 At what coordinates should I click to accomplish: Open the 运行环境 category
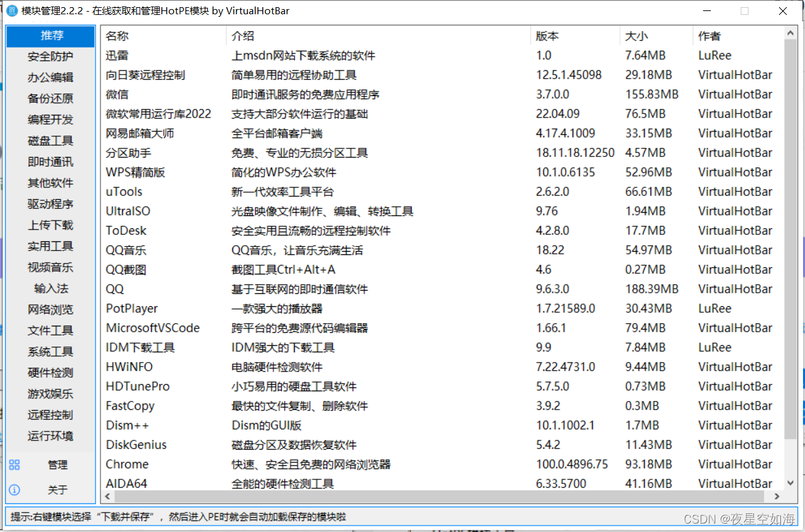point(51,436)
